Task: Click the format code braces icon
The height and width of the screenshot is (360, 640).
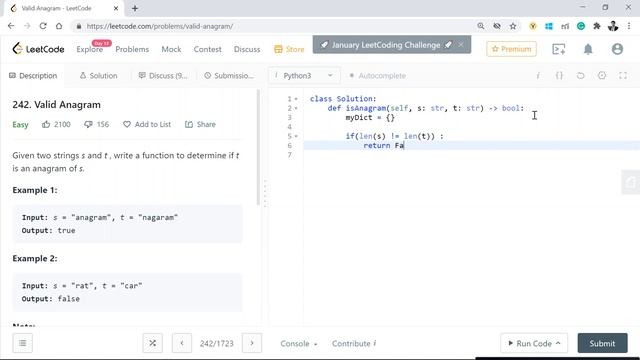Action: coord(559,76)
